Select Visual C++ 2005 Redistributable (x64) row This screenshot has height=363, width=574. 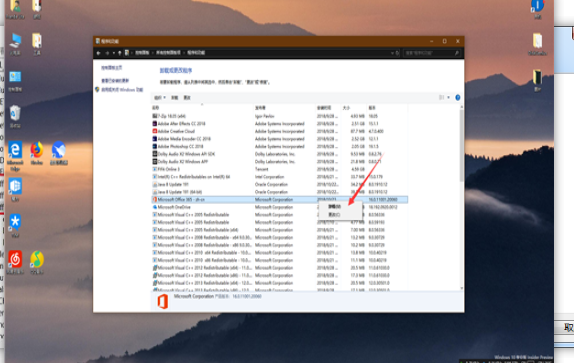(x=280, y=230)
